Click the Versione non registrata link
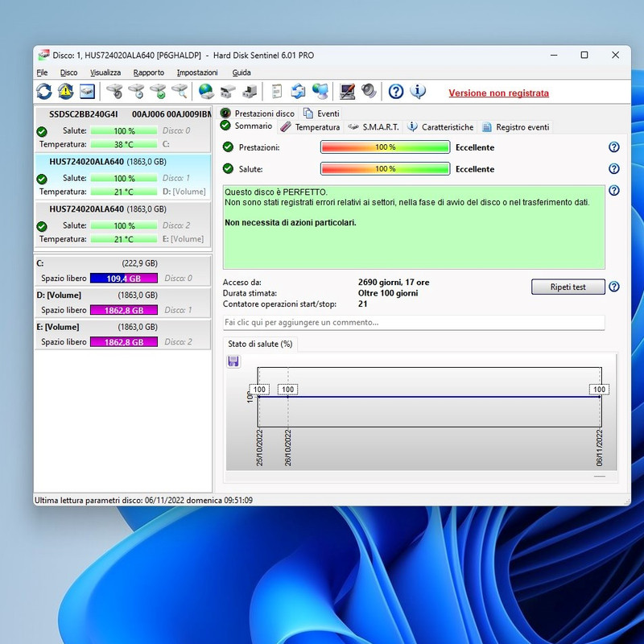The height and width of the screenshot is (644, 644). tap(498, 93)
